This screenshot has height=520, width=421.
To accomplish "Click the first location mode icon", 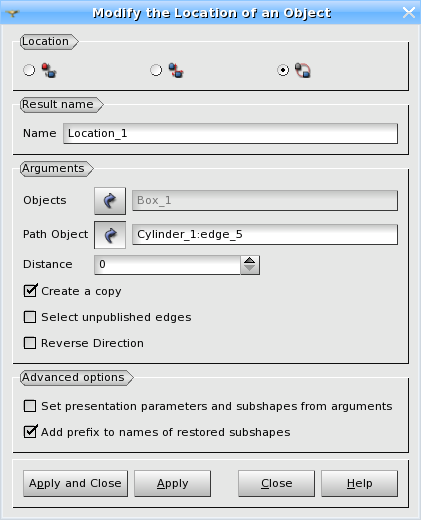I will coord(49,70).
